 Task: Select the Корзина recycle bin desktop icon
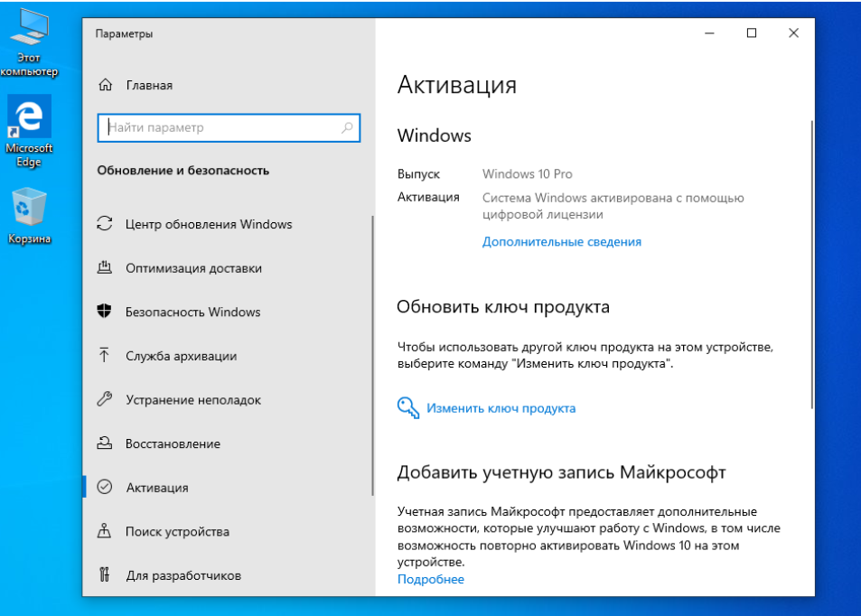[29, 217]
